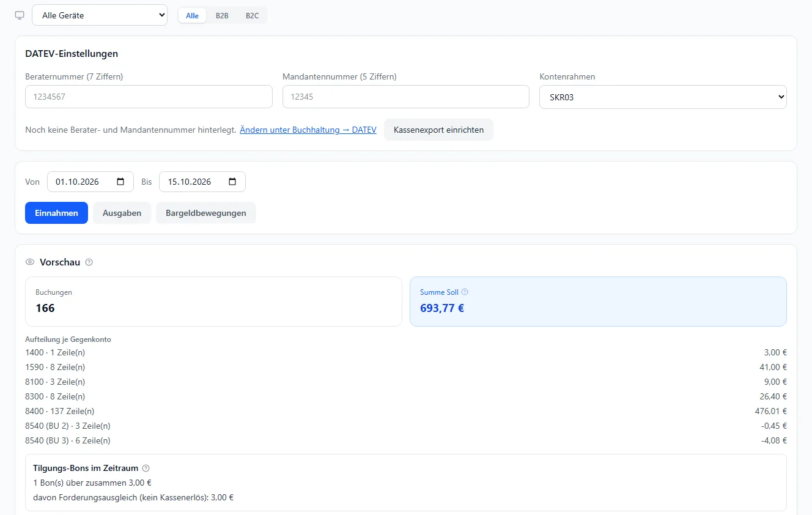The height and width of the screenshot is (515, 812).
Task: Select the row 1590 · 8 Zeile(n)
Action: tap(406, 367)
